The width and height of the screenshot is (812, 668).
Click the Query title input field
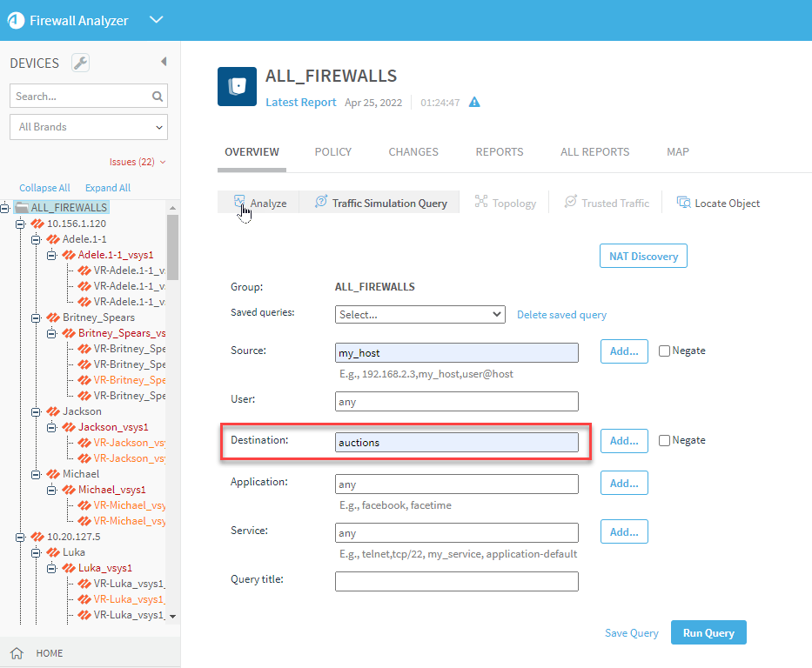click(456, 581)
